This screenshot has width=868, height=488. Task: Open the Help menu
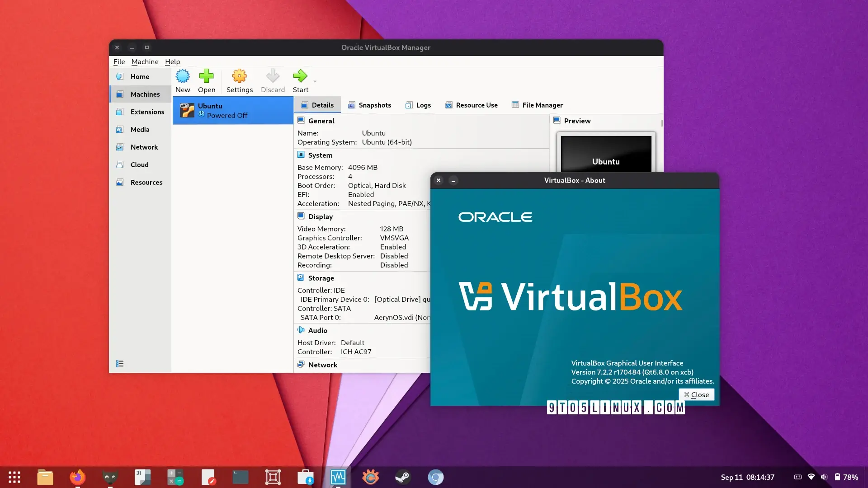172,61
